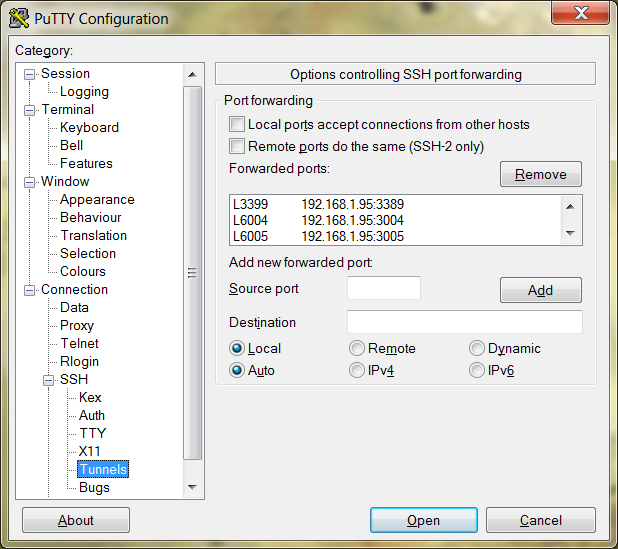Screen dimensions: 618x549
Task: Collapse the SSH tree node
Action: pyautogui.click(x=48, y=380)
